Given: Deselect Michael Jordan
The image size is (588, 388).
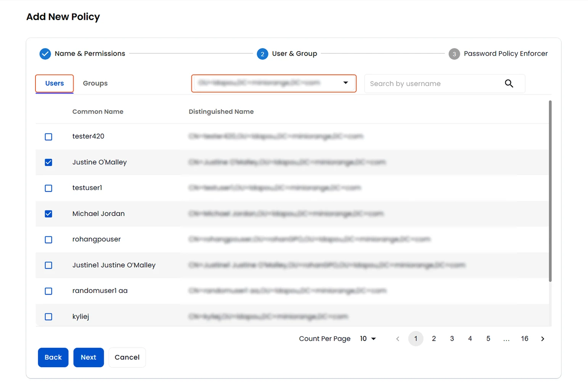Looking at the screenshot, I should [x=48, y=214].
